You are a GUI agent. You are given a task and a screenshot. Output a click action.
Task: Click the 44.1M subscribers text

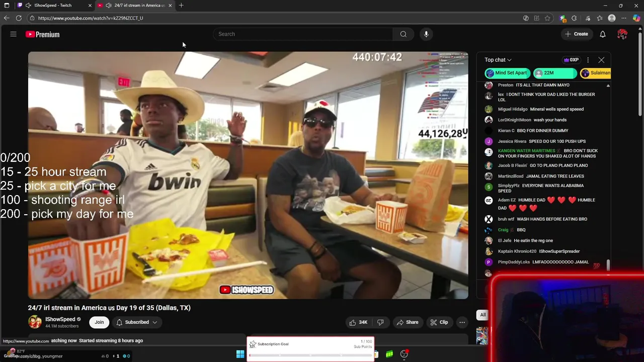click(x=62, y=326)
